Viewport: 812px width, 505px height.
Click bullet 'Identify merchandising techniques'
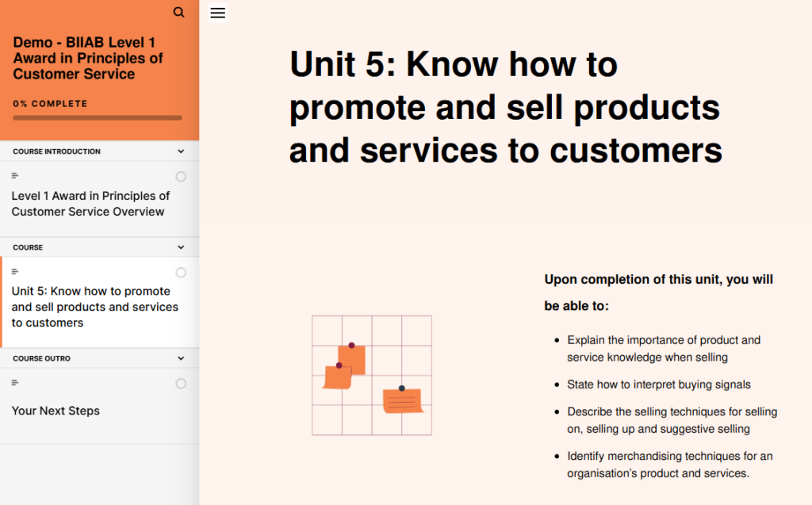point(669,465)
